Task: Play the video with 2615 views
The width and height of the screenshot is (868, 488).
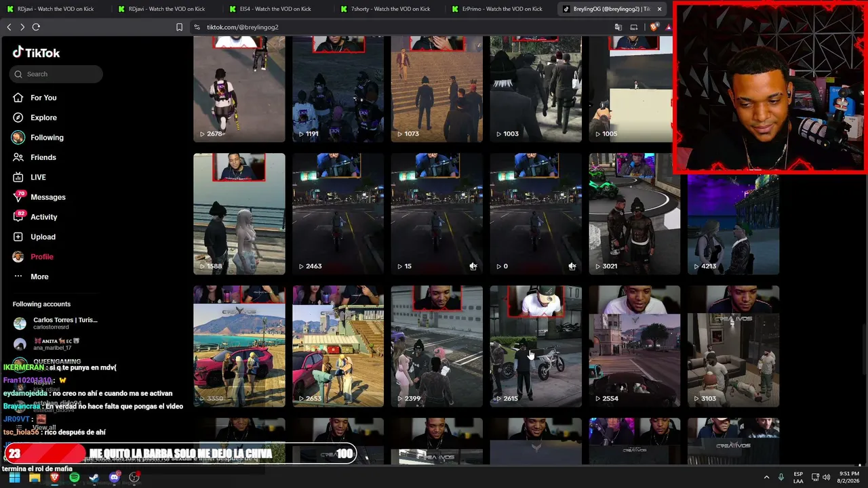Action: click(536, 346)
